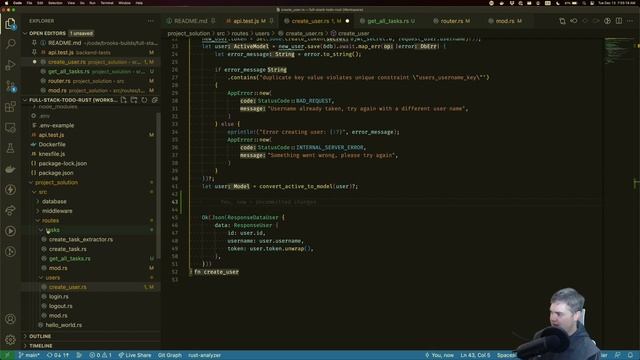Collapse FULL-STACK-TODO-RUST workspace section
640x360 pixels.
coord(25,100)
